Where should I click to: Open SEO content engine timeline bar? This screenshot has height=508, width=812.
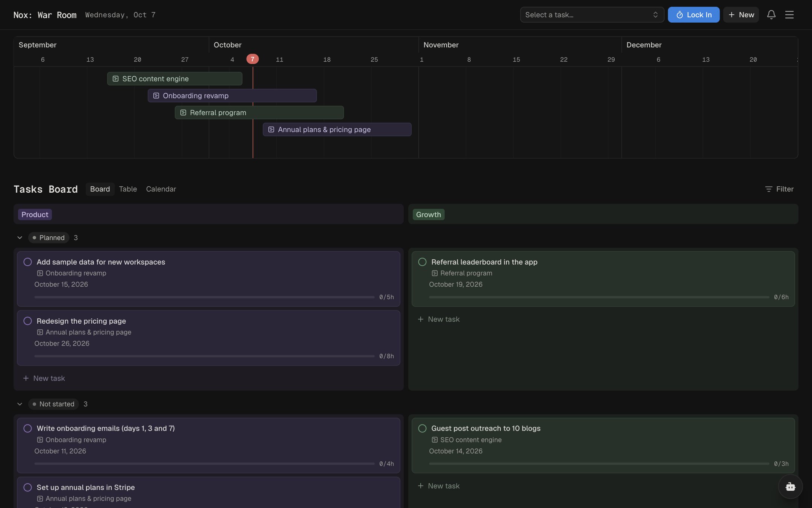tap(175, 79)
